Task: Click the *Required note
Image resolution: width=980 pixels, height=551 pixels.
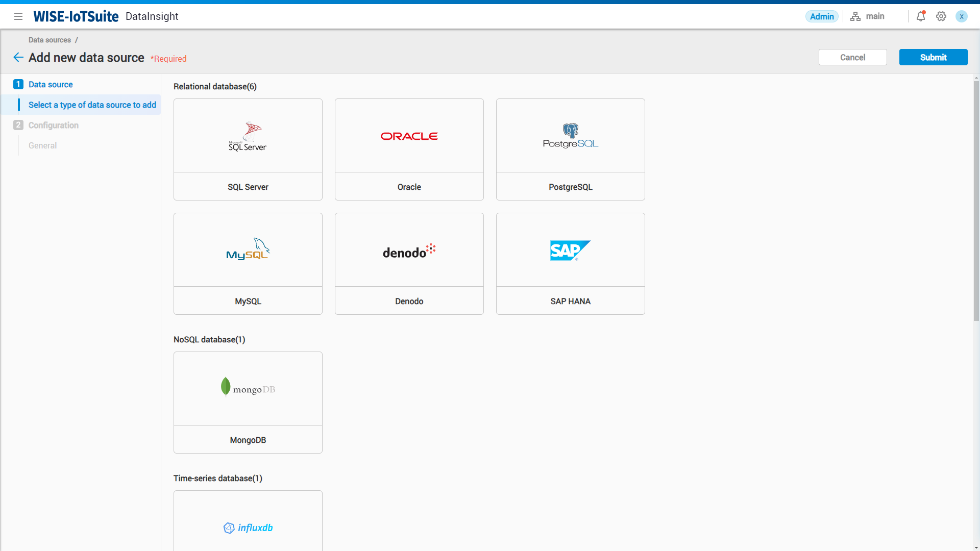Action: [x=168, y=59]
